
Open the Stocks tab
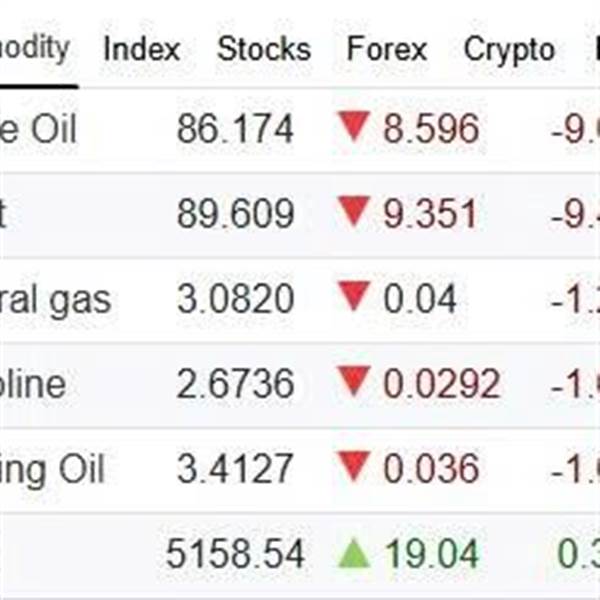(x=264, y=49)
